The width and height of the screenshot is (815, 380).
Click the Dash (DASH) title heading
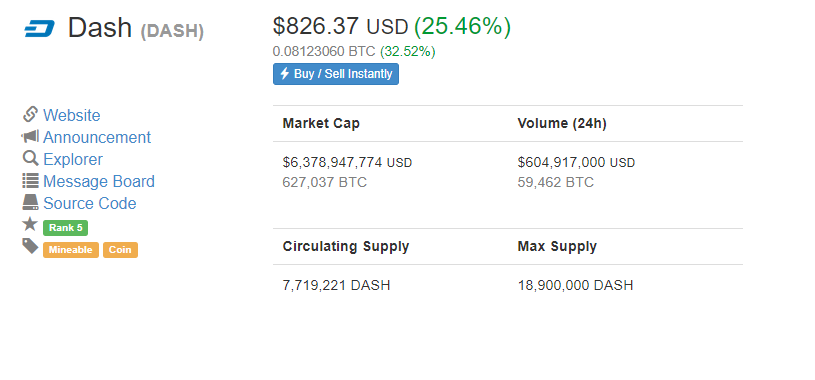click(x=136, y=28)
